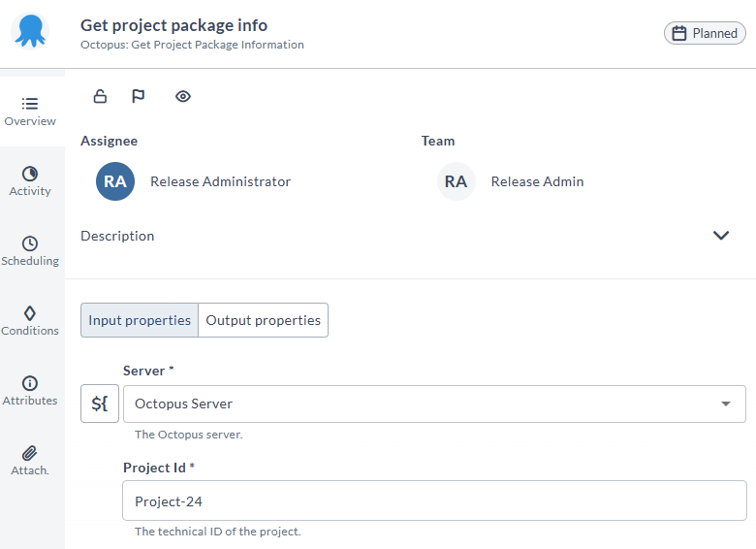Expand the Description section chevron

(721, 236)
